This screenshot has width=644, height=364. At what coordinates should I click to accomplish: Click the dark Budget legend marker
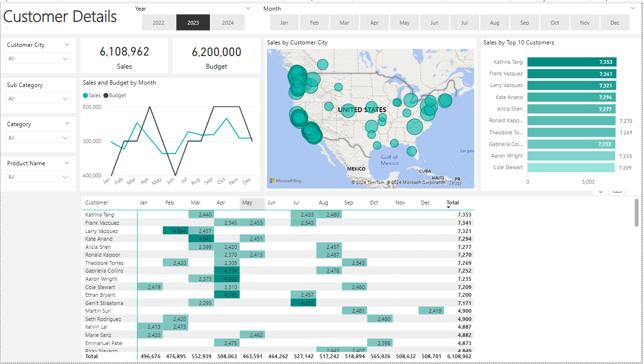106,96
